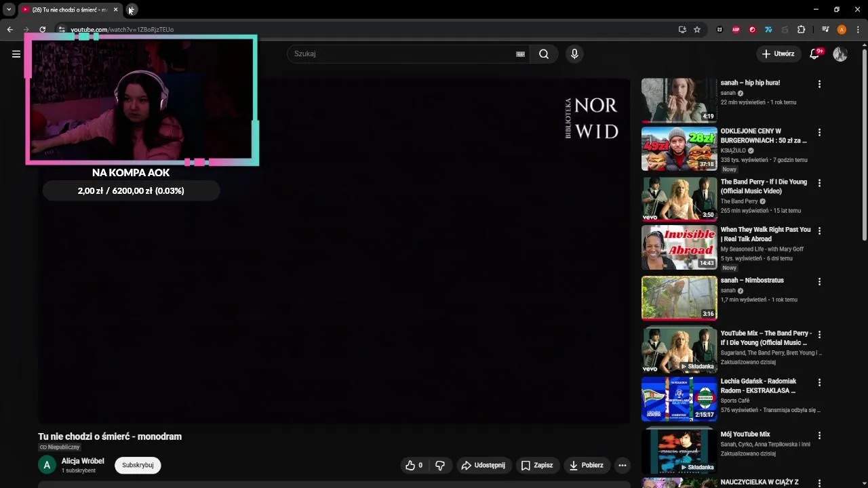
Task: Install app icon in the address bar
Action: (682, 30)
